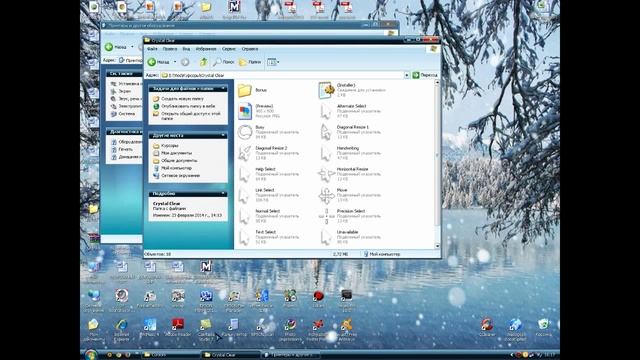Select the Move cursor file
Screen dimensions: 640x360
(350, 195)
